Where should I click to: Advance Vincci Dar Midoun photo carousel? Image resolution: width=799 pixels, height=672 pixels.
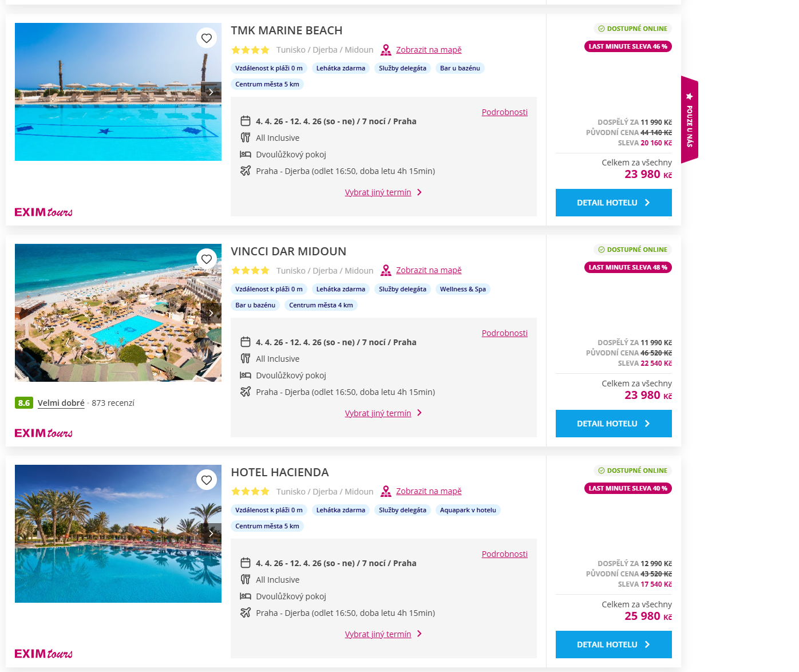click(x=211, y=313)
